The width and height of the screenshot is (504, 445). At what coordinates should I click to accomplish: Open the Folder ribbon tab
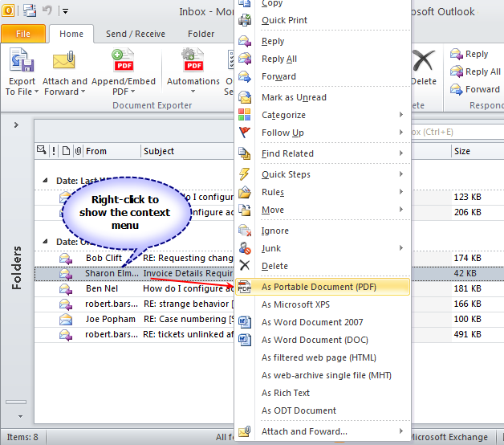coord(201,34)
